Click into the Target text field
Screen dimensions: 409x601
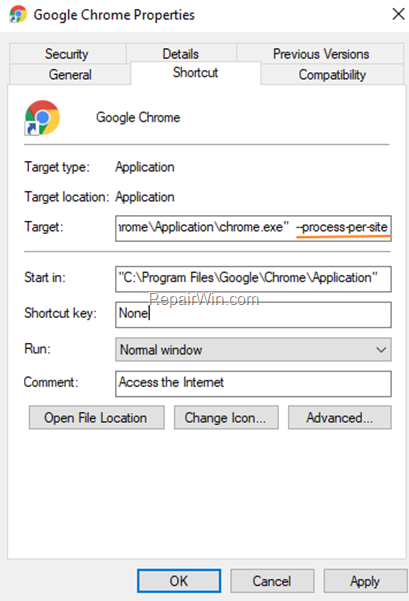pyautogui.click(x=253, y=228)
